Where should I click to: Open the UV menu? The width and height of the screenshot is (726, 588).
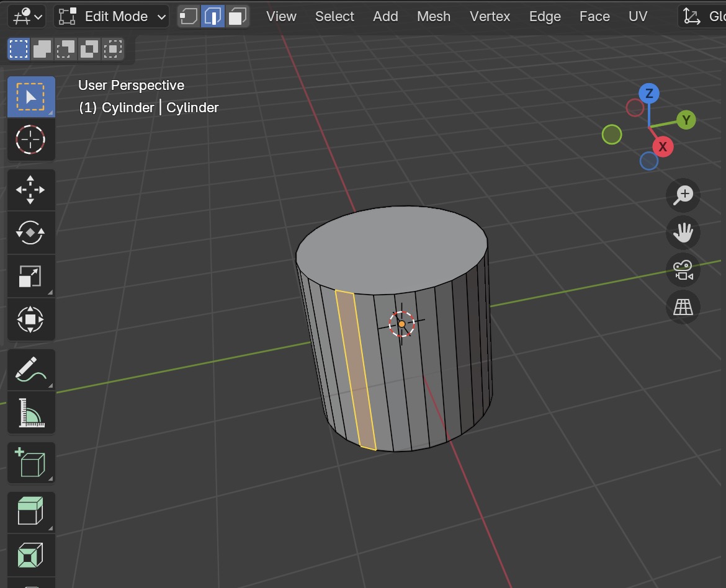(x=637, y=17)
